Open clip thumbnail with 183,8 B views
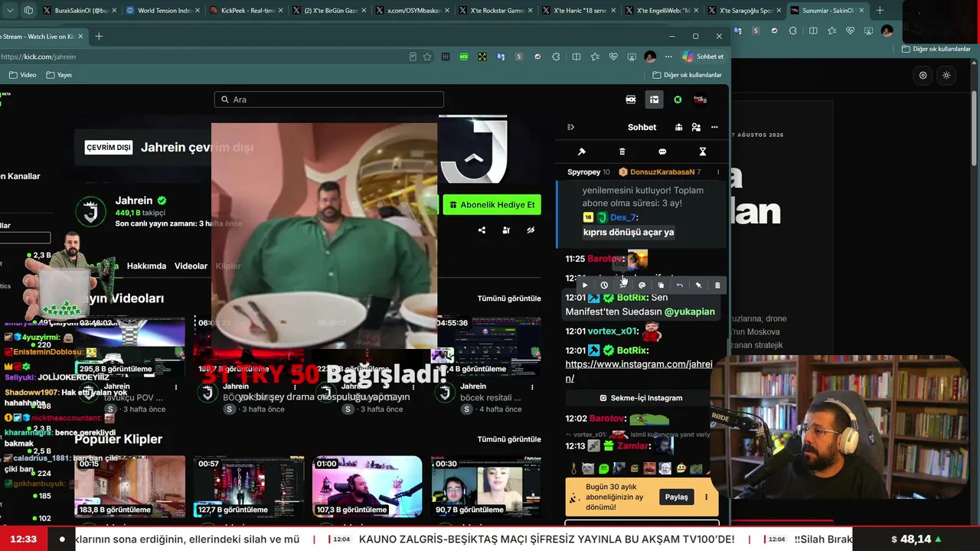The width and height of the screenshot is (980, 551). 129,487
